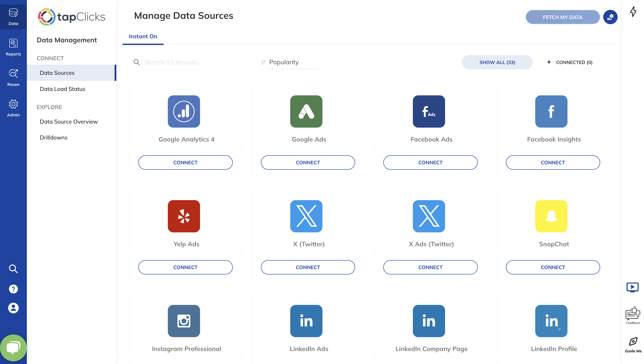Click the Facebook Insights icon
644x364 pixels.
click(x=551, y=111)
